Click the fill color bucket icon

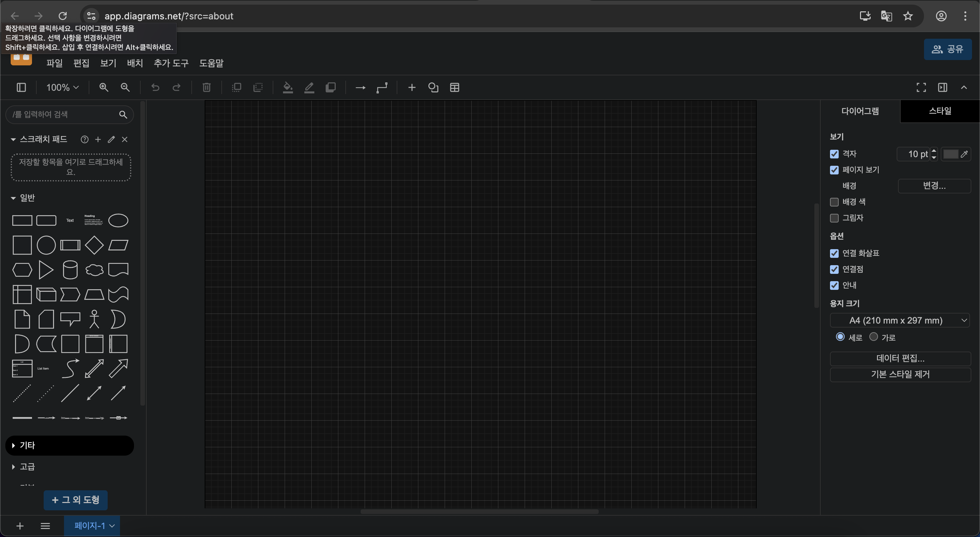[x=288, y=87]
